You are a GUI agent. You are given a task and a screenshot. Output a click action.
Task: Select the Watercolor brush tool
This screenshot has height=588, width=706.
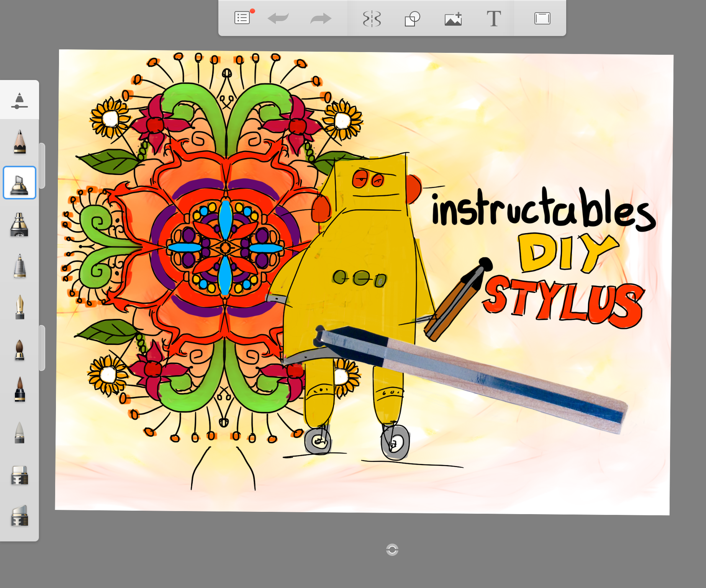pyautogui.click(x=20, y=350)
